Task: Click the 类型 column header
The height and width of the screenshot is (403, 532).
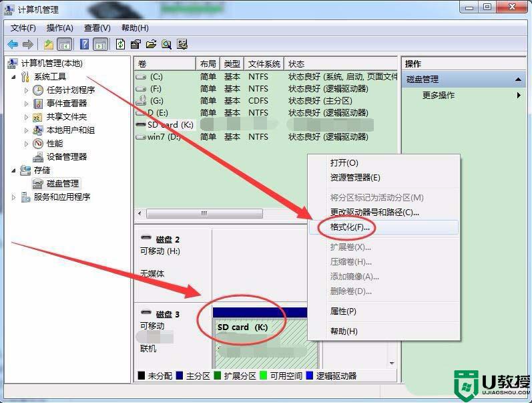Action: tap(232, 64)
